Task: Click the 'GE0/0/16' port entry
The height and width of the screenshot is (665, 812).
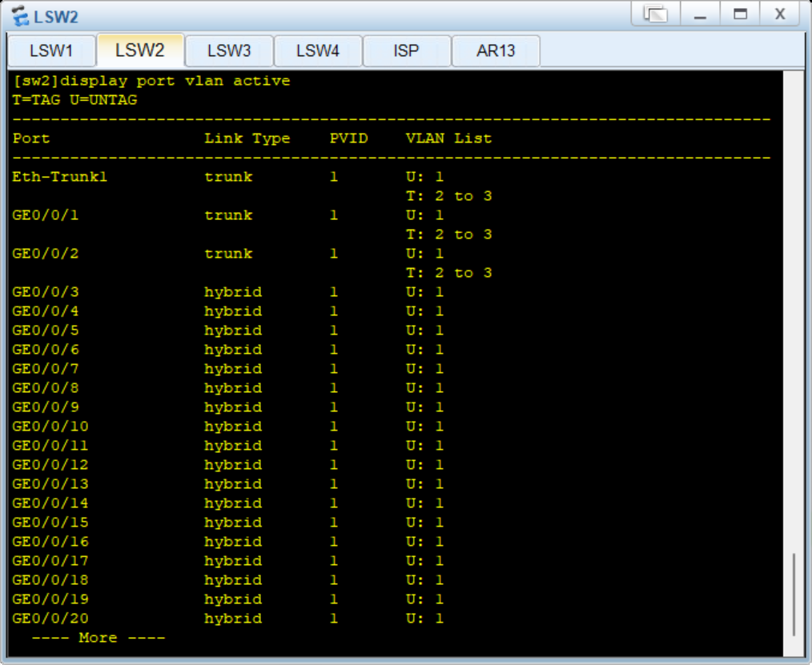Action: point(50,542)
